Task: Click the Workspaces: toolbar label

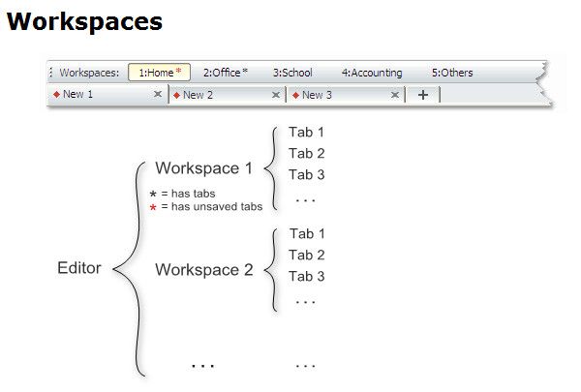Action: click(89, 73)
